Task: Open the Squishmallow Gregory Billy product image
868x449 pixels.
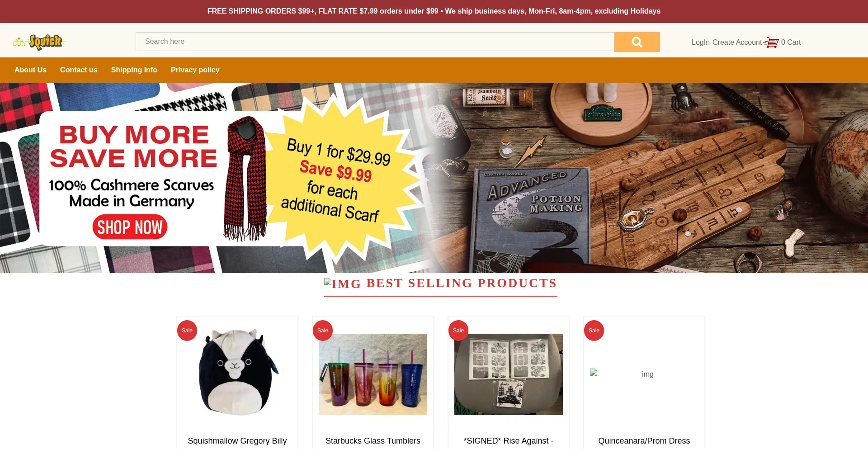Action: coord(237,372)
